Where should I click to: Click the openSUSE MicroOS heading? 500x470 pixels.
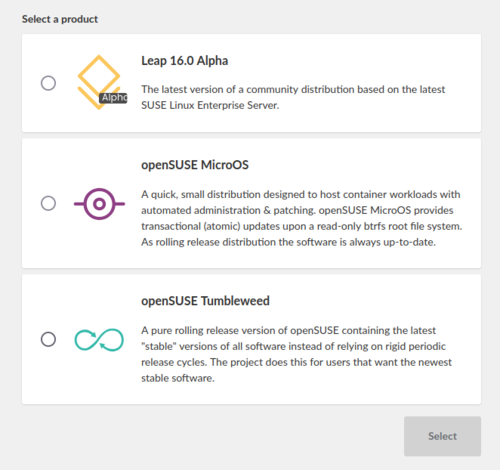[x=195, y=165]
